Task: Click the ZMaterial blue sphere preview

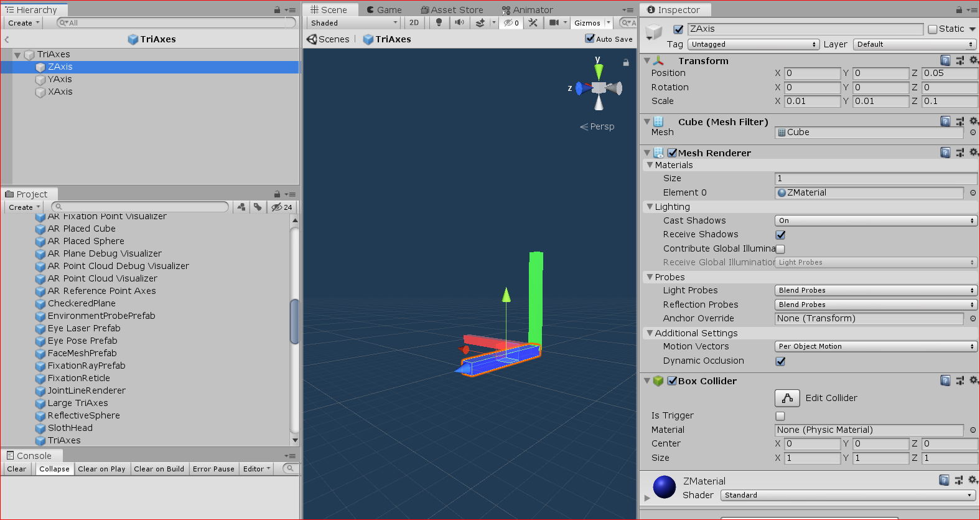Action: click(665, 487)
